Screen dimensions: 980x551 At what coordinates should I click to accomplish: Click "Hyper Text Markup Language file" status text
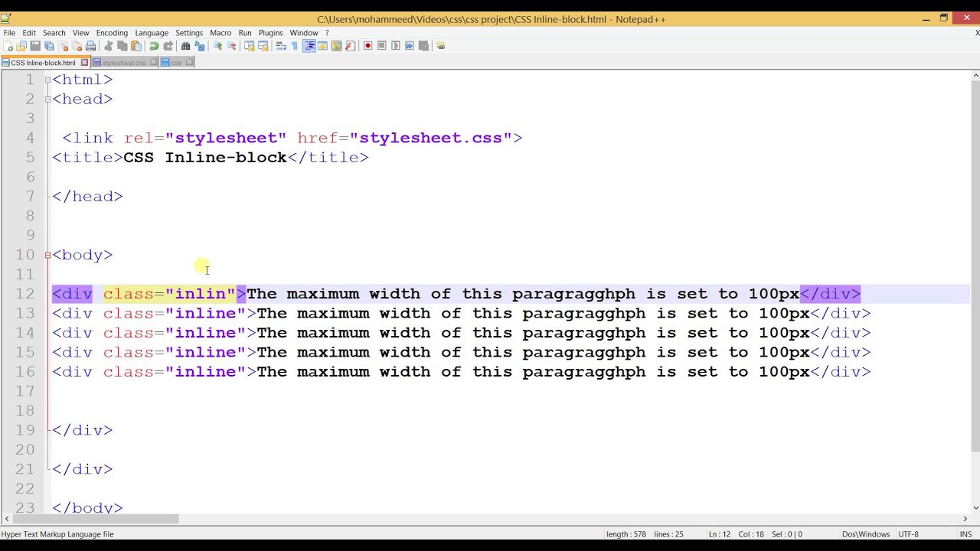[57, 534]
